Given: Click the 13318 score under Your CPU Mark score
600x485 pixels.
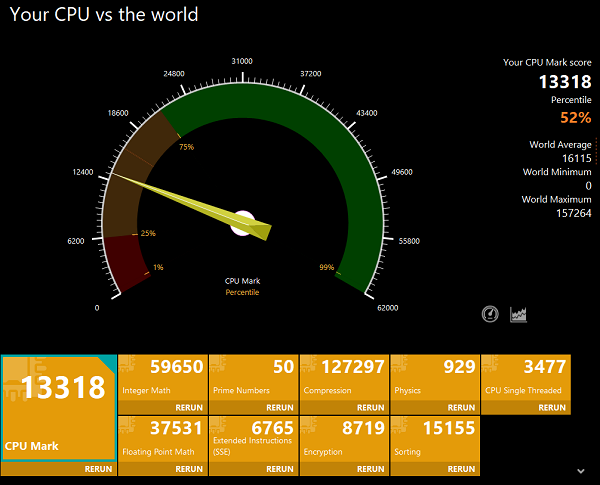Looking at the screenshot, I should pos(565,82).
